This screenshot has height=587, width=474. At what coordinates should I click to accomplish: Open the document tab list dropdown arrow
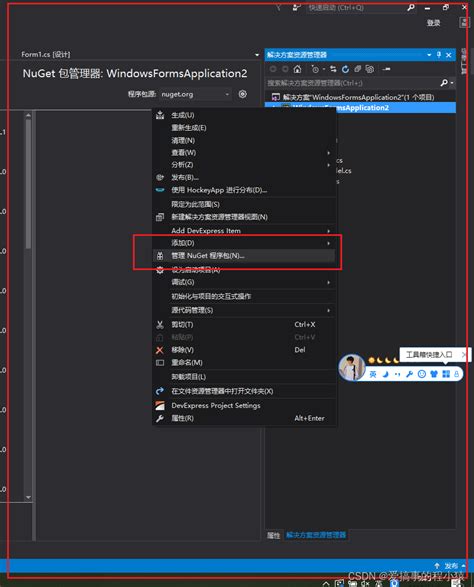pyautogui.click(x=257, y=55)
